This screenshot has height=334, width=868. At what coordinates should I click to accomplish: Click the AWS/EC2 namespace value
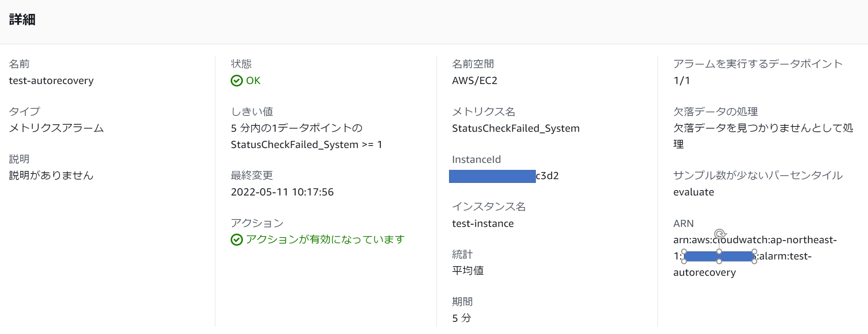[x=474, y=81]
